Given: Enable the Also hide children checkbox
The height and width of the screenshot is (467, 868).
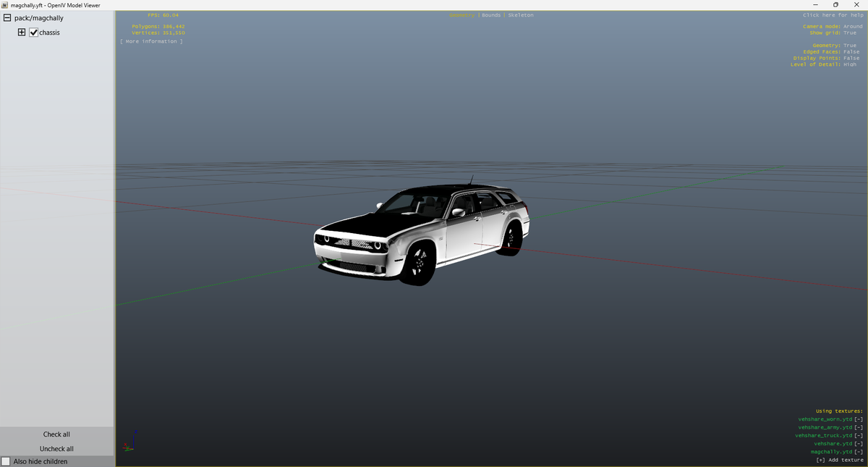Looking at the screenshot, I should (x=6, y=461).
